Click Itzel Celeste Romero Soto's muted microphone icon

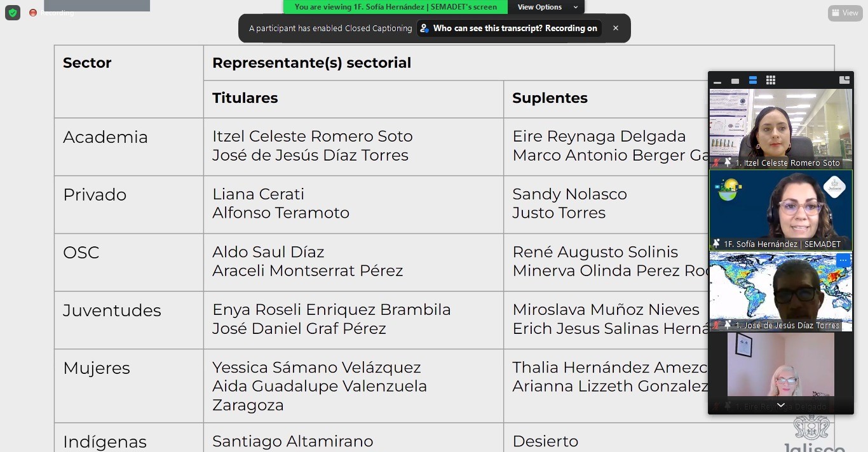point(716,163)
